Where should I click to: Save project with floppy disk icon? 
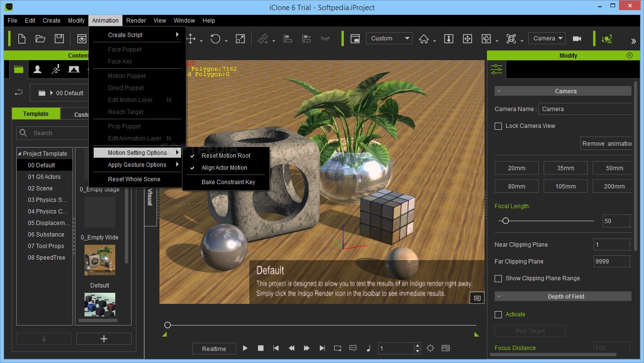tap(59, 38)
